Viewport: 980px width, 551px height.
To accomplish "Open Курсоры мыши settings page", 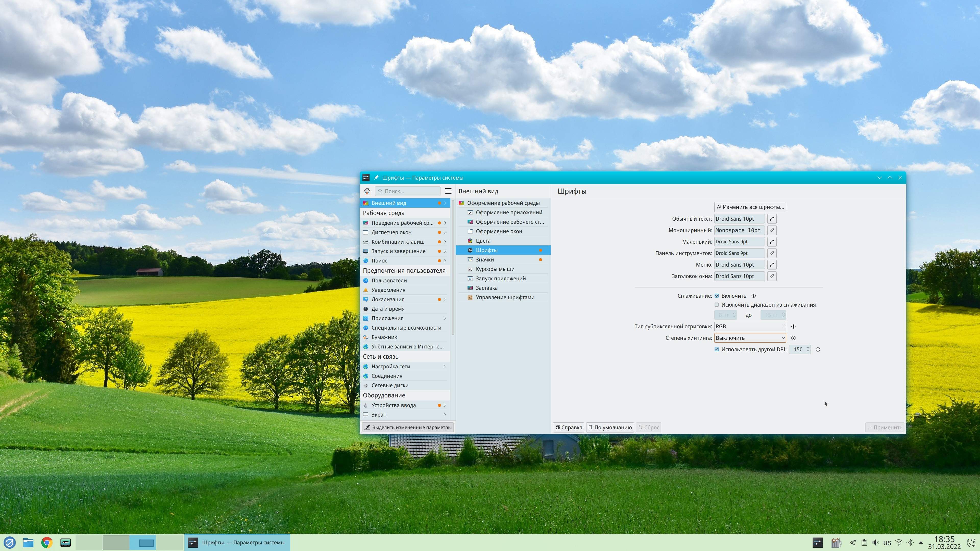I will (495, 269).
